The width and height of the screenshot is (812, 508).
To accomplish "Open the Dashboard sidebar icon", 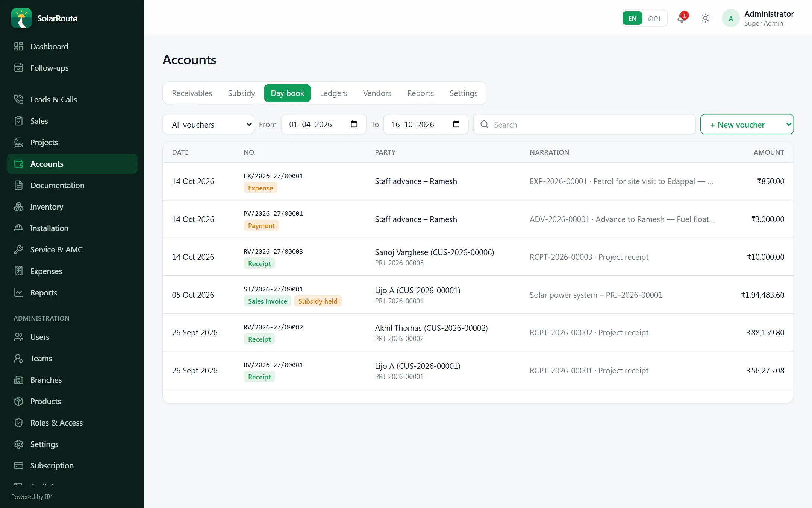I will (x=18, y=46).
